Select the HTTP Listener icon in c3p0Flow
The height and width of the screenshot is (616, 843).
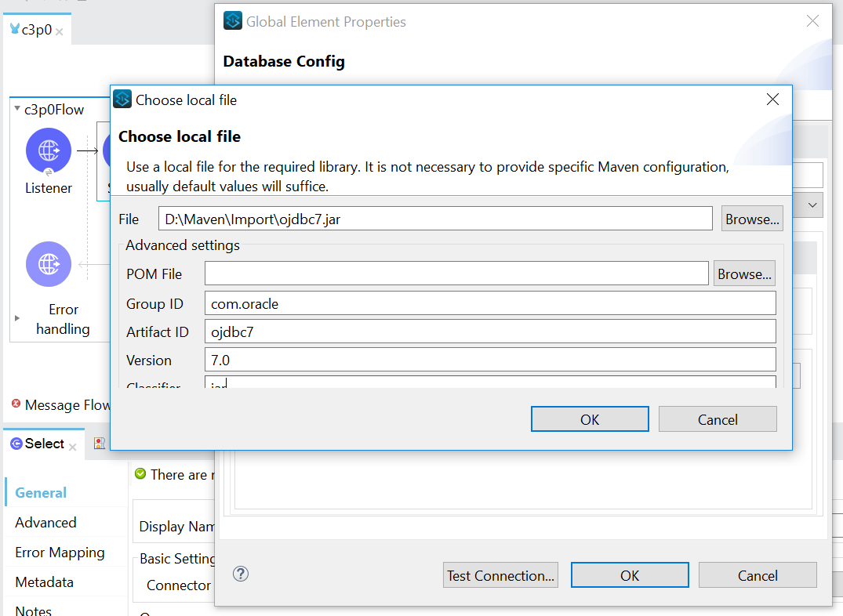pyautogui.click(x=48, y=150)
